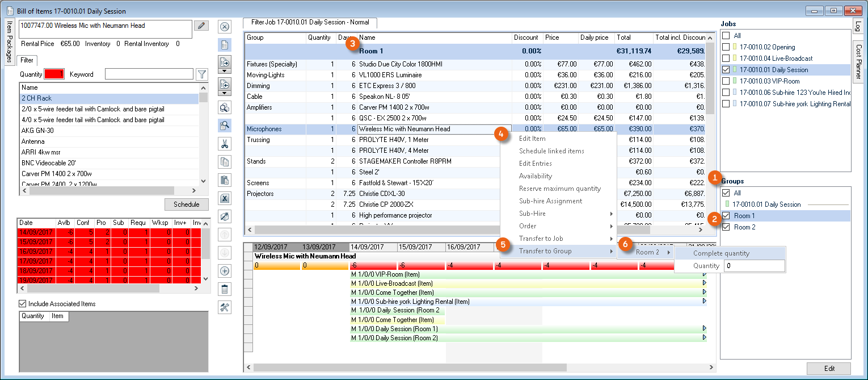This screenshot has height=380, width=868.
Task: Open the Cost Planner side tab
Action: (x=857, y=61)
